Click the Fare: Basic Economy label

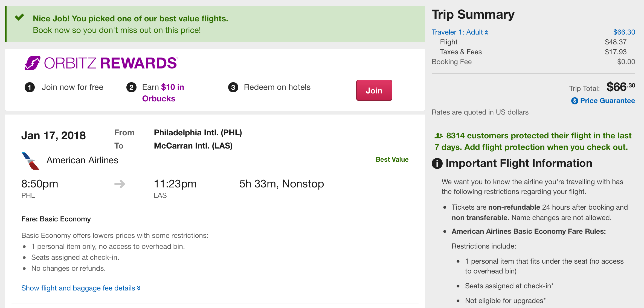pyautogui.click(x=56, y=219)
